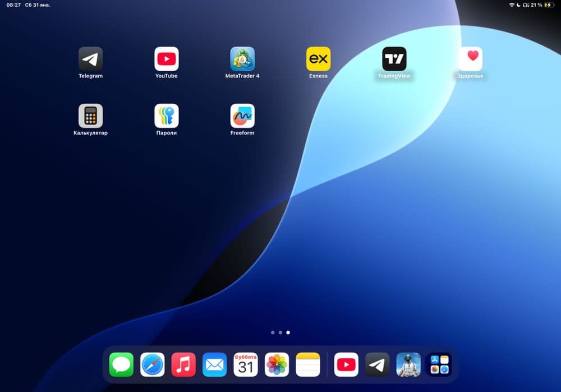Switch to the first home screen page dot
This screenshot has height=392, width=561.
pos(273,333)
